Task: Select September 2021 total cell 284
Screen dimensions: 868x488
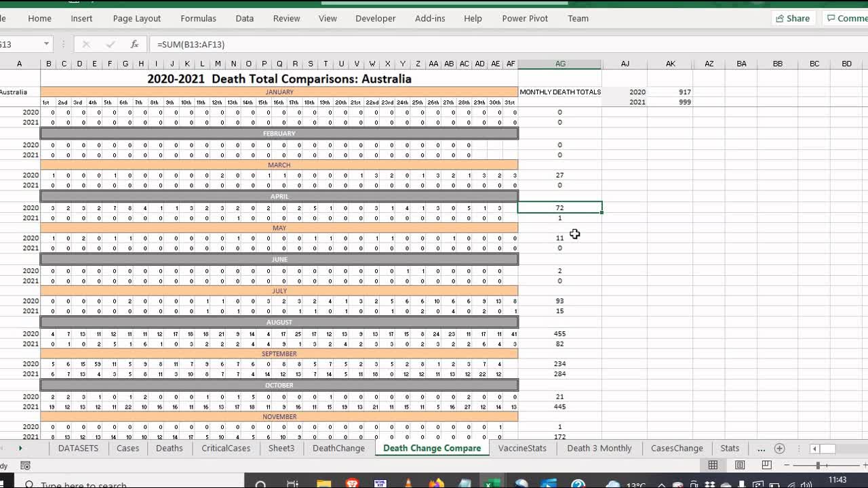Action: (560, 373)
